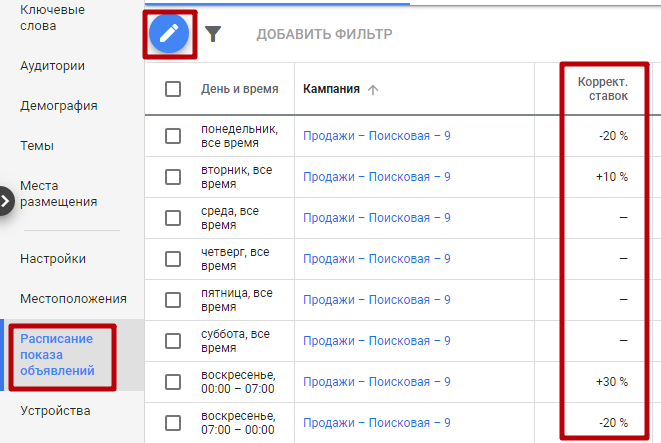Click ДОБАВИТЬ ФИЛЬТР field
This screenshot has height=443, width=661.
pos(324,34)
